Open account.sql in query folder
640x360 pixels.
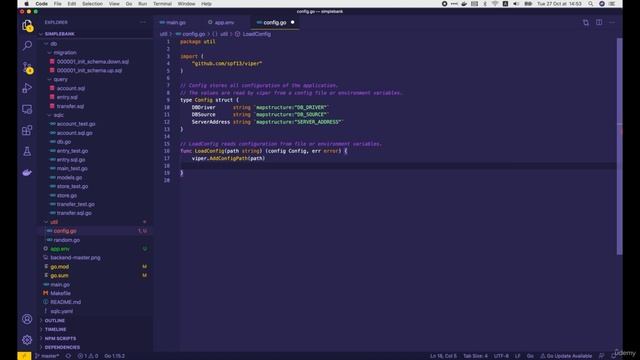click(71, 88)
